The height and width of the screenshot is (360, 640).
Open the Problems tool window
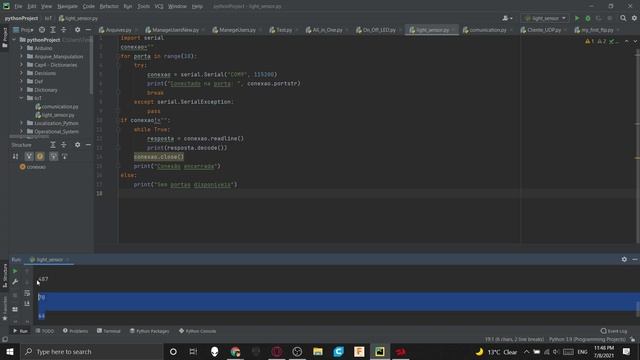click(x=76, y=331)
